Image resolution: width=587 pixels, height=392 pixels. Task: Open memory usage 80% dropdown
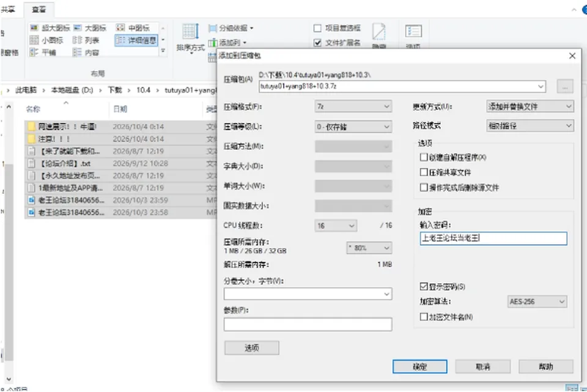tap(369, 248)
